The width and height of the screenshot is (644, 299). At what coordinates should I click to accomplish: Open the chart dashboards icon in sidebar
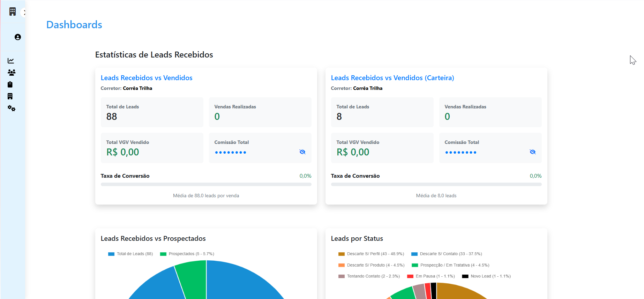coord(11,61)
